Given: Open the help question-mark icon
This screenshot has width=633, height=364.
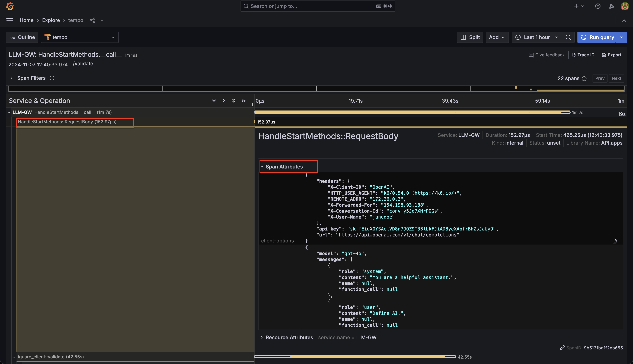Looking at the screenshot, I should [597, 6].
